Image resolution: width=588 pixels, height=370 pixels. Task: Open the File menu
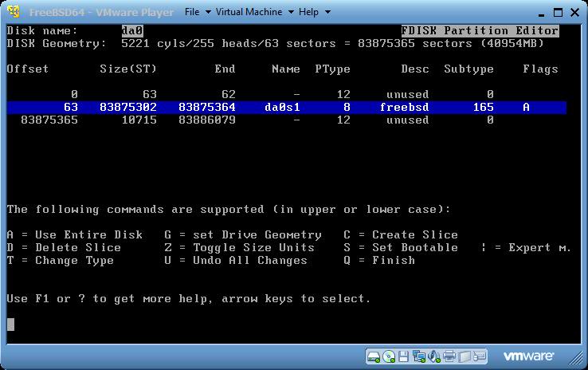192,12
